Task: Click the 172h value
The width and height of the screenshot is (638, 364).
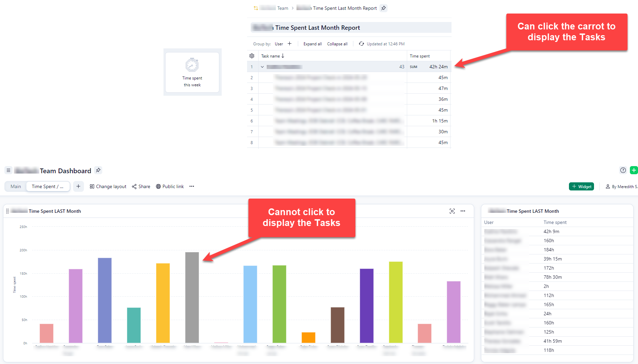Action: point(549,268)
